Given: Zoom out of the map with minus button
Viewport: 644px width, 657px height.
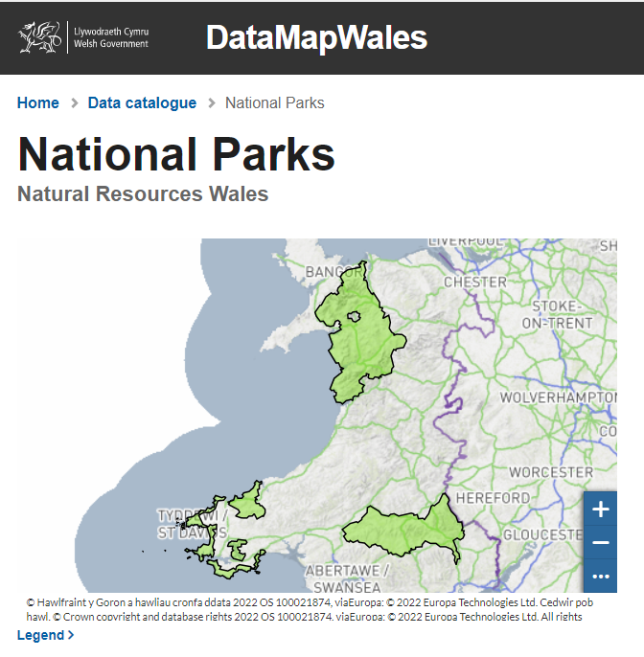Looking at the screenshot, I should click(x=600, y=543).
